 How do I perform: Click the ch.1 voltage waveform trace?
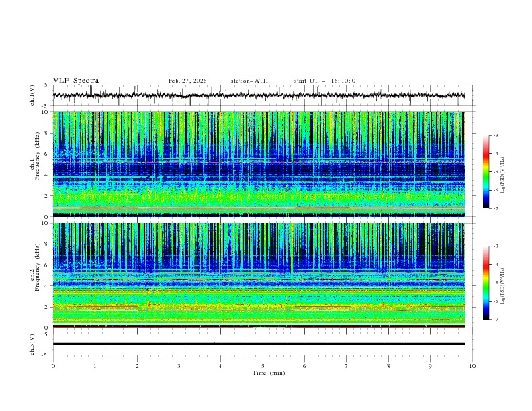[x=259, y=95]
